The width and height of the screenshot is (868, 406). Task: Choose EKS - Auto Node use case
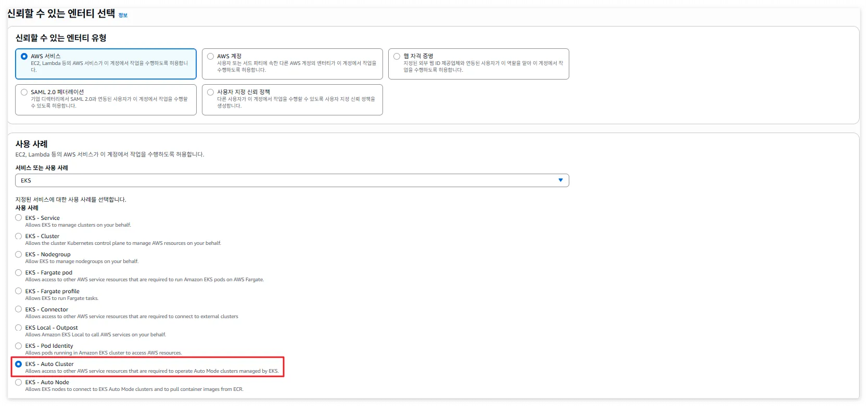pyautogui.click(x=19, y=382)
